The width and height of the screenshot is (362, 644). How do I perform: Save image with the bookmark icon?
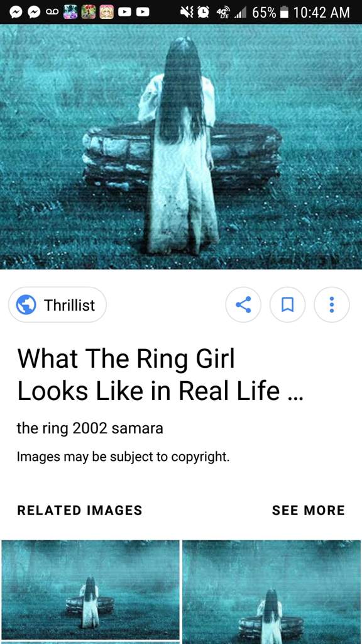click(x=287, y=305)
